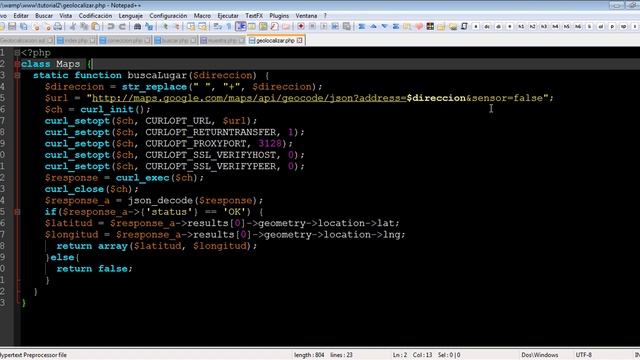Switch to the index.php tab
Screen dimensions: 640x360
[x=76, y=40]
